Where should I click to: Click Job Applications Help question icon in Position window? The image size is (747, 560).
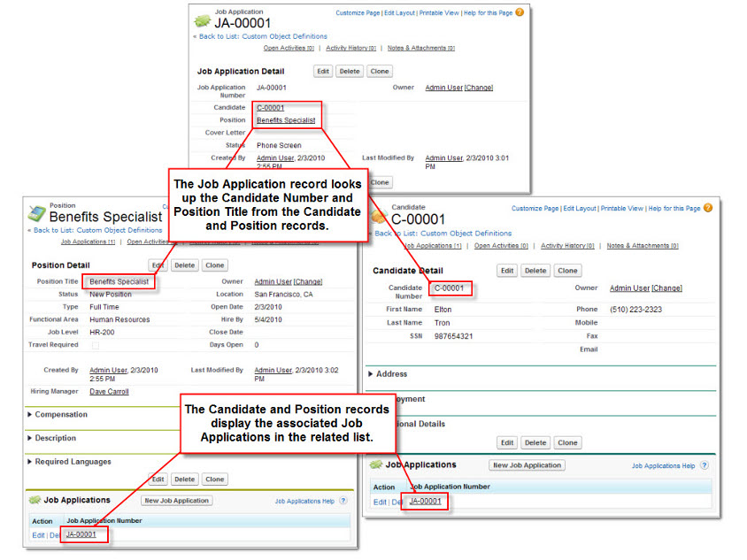pyautogui.click(x=343, y=501)
